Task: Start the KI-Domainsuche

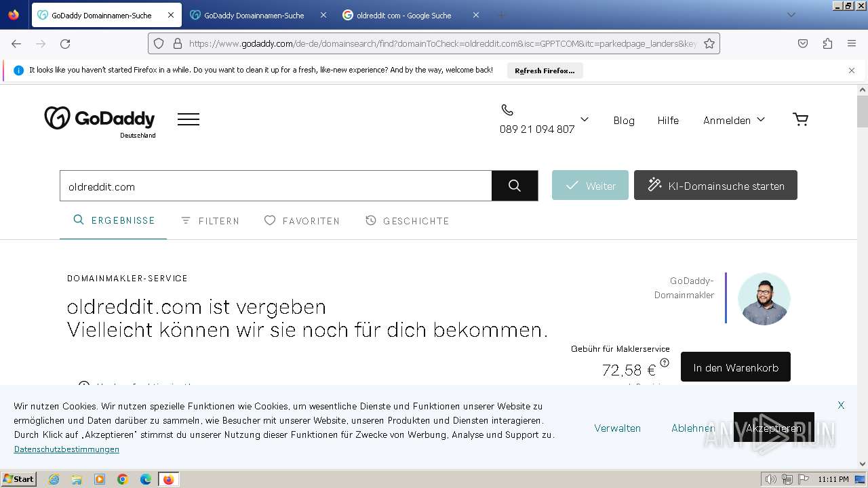Action: click(715, 185)
